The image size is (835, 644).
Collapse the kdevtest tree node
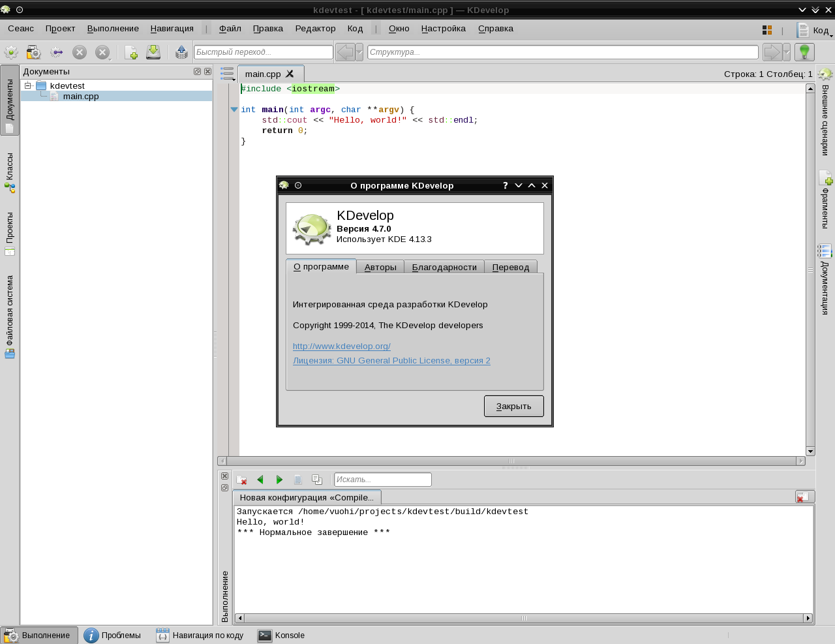[28, 85]
